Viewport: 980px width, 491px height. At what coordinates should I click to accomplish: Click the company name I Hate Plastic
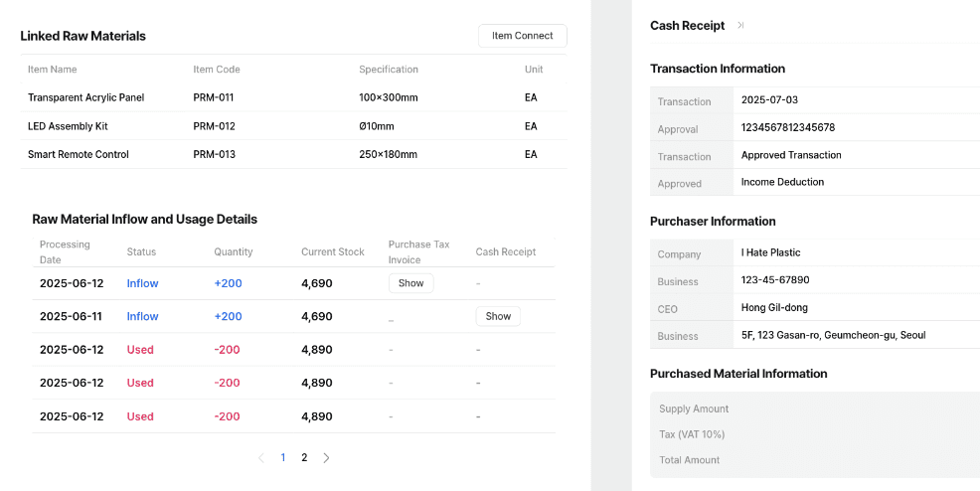coord(770,252)
